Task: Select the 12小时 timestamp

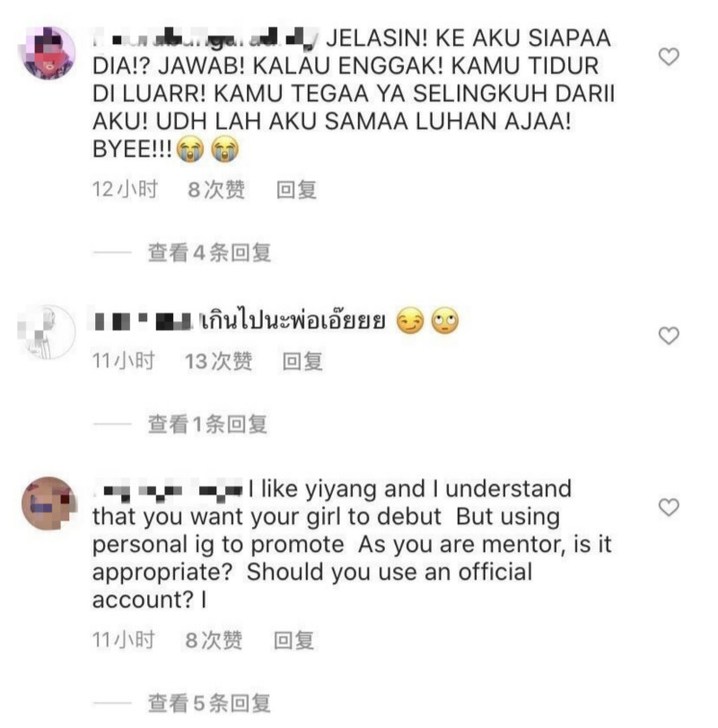Action: [125, 190]
